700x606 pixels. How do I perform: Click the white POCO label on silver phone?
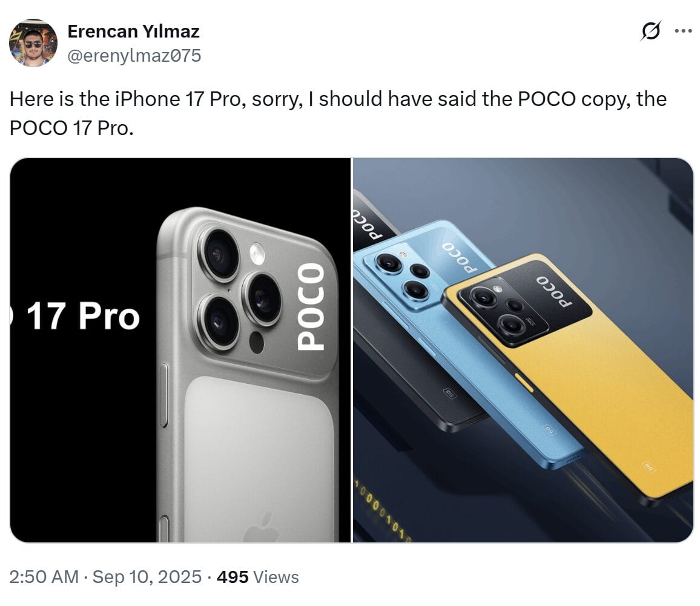click(x=311, y=307)
